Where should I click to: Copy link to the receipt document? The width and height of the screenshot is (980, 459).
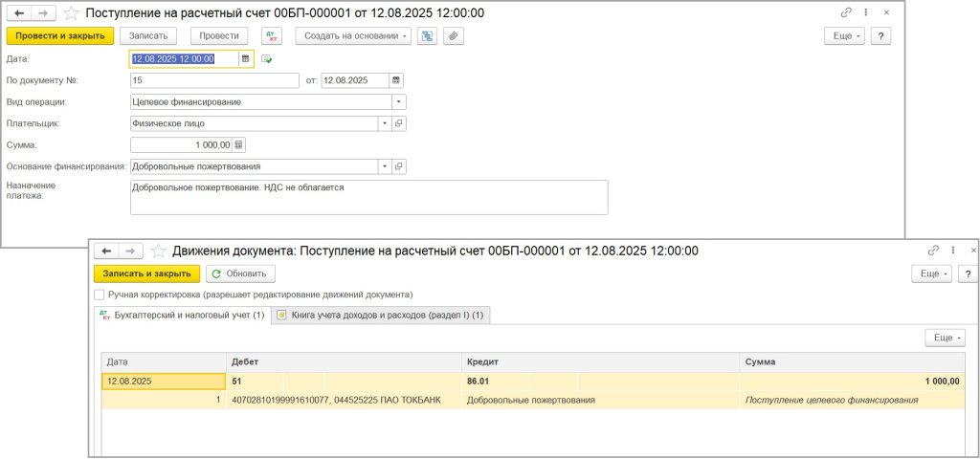845,12
